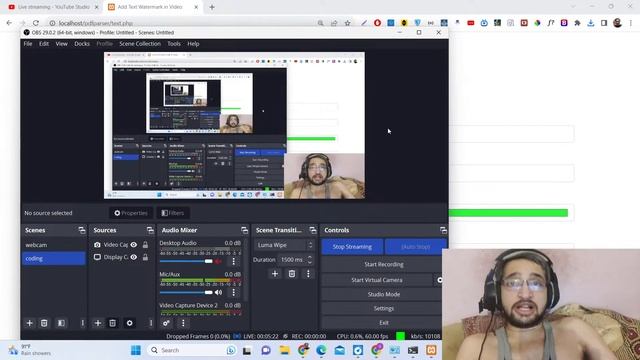The height and width of the screenshot is (360, 640).
Task: Open the browser extensions puzzle icon
Action: pos(577,23)
